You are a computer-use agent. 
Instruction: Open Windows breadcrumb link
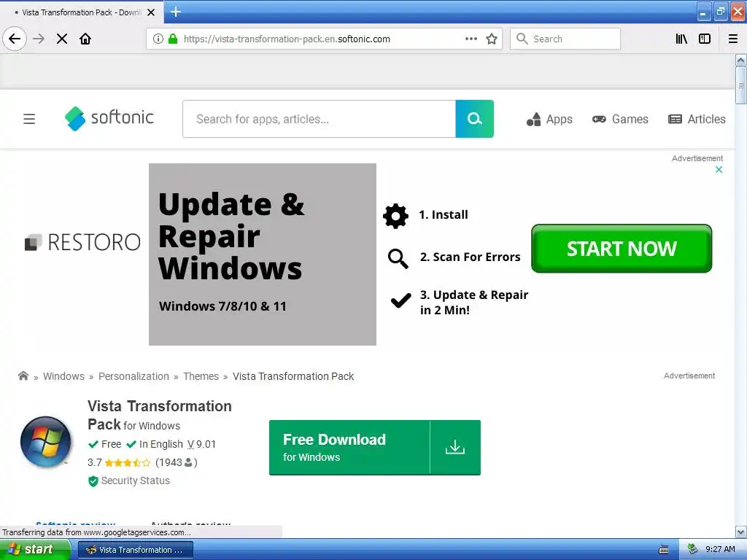click(64, 376)
